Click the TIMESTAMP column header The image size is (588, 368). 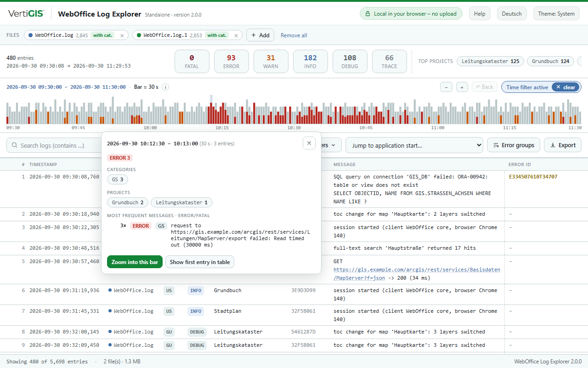(x=43, y=164)
